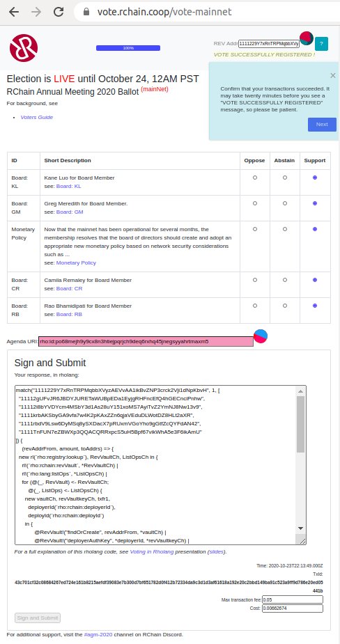Reload the page with the refresh icon

pyautogui.click(x=59, y=12)
